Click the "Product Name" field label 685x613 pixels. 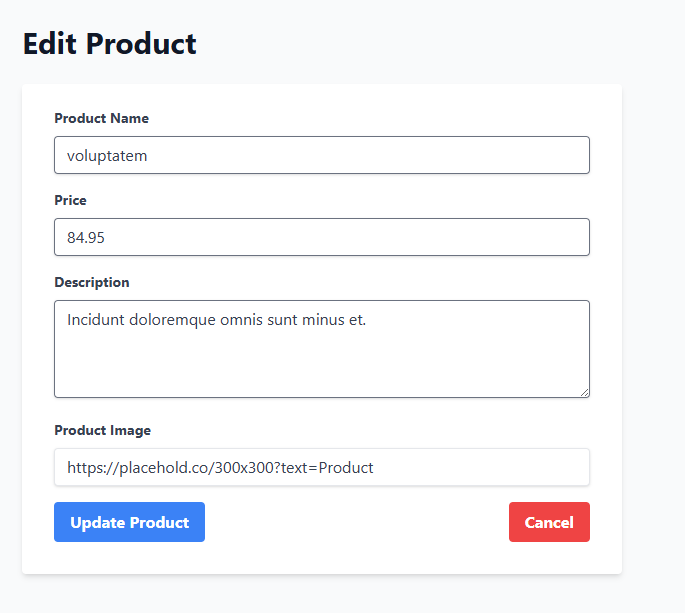point(101,118)
